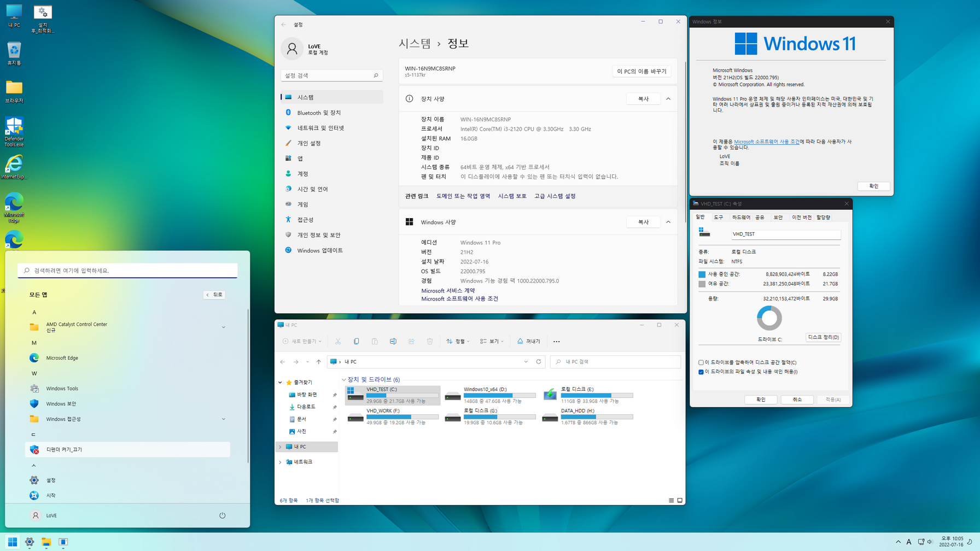Open the 정렬 sort dropdown
The height and width of the screenshot is (551, 980).
coord(458,341)
